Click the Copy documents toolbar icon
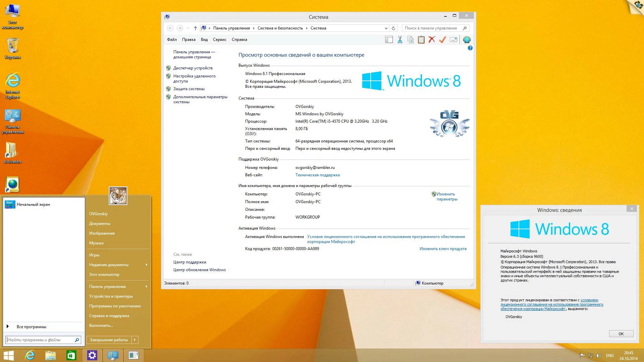Viewport: 644px width, 362px height. pos(410,40)
